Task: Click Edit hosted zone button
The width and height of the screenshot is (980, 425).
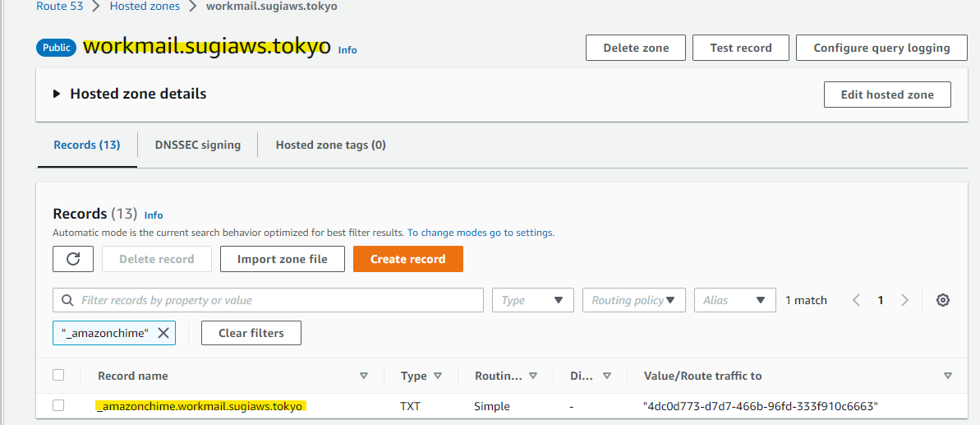Action: pyautogui.click(x=887, y=95)
